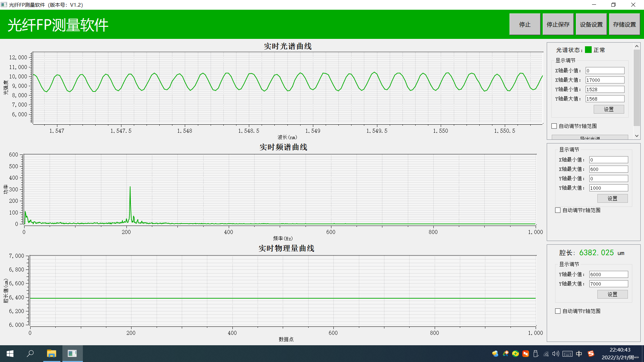The image size is (644, 362).
Task: Open taskbar search magnifier icon
Action: click(x=31, y=354)
